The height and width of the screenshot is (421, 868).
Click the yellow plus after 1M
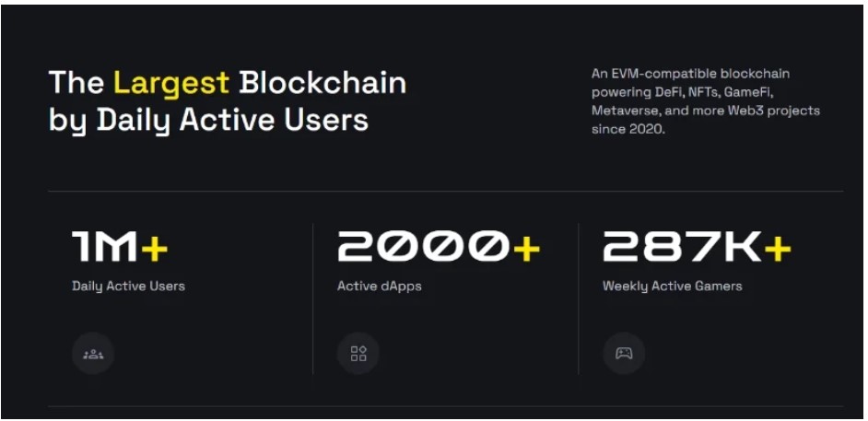point(155,247)
